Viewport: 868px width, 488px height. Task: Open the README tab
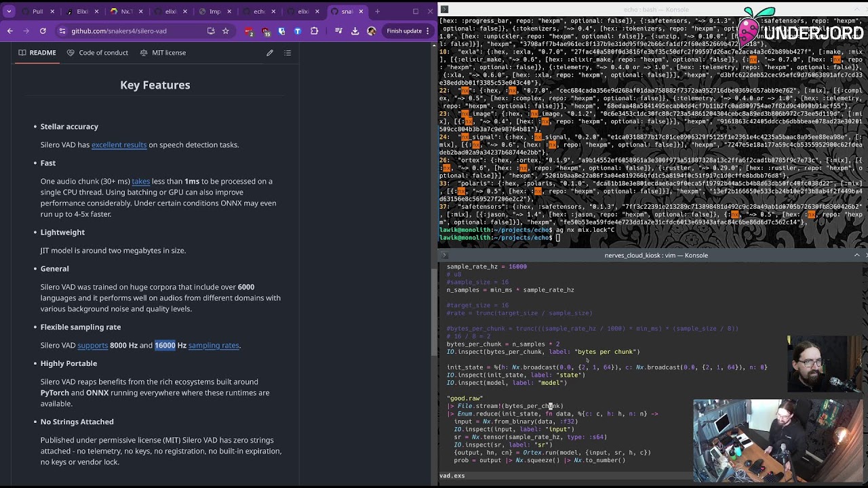point(37,53)
